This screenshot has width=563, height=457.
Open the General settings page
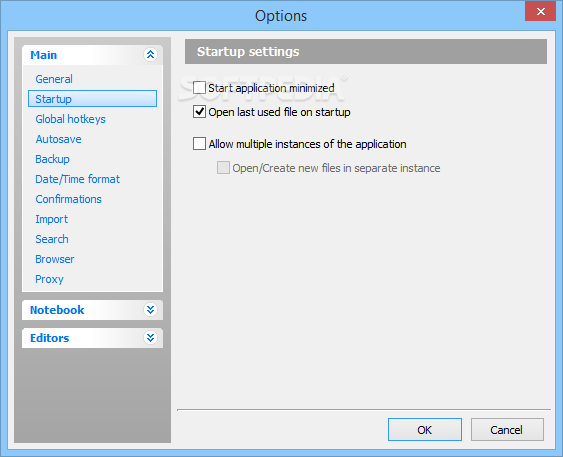click(x=54, y=79)
